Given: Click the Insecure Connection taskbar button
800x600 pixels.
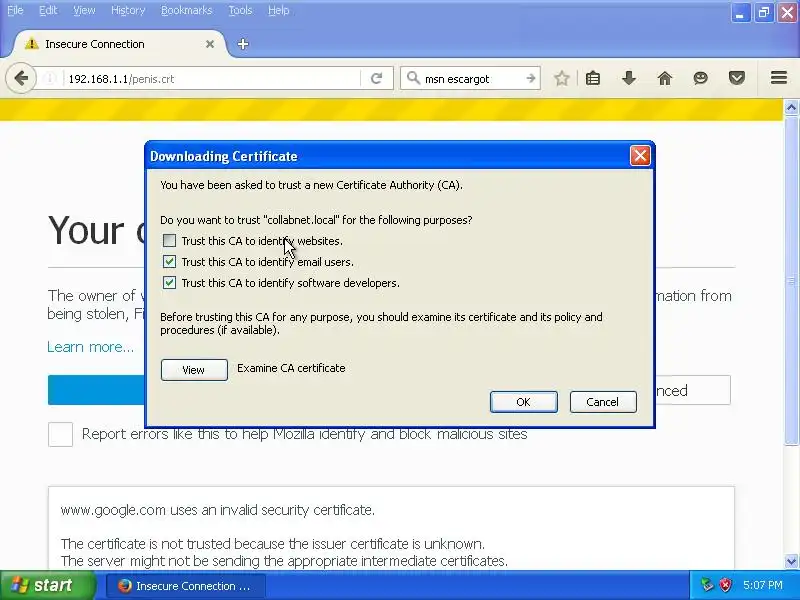Looking at the screenshot, I should [x=186, y=586].
